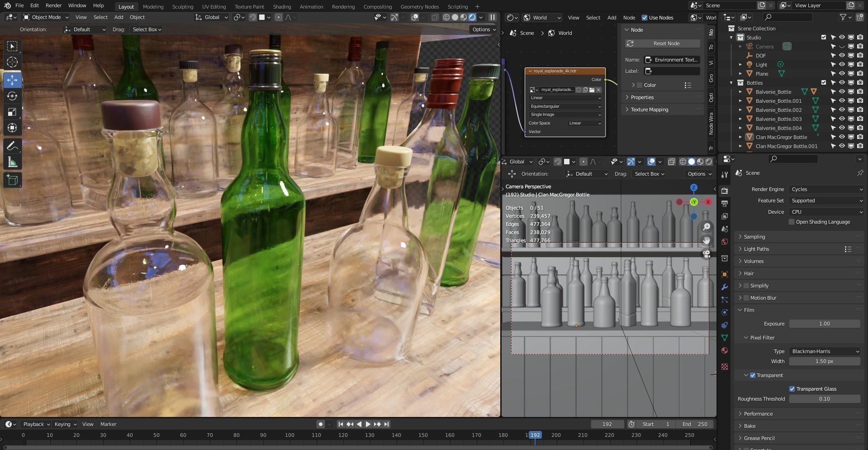Pin the Scene properties panel
The height and width of the screenshot is (450, 868).
tap(860, 173)
